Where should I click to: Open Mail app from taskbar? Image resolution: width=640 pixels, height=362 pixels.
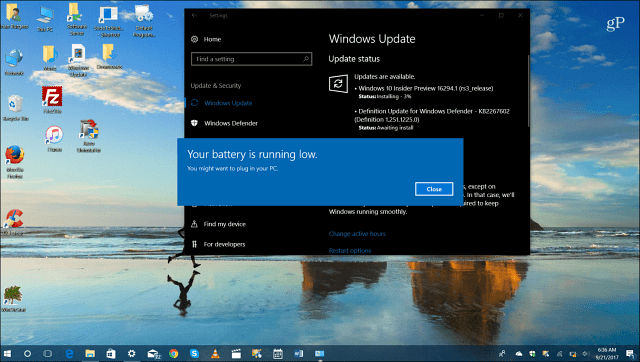click(x=153, y=354)
